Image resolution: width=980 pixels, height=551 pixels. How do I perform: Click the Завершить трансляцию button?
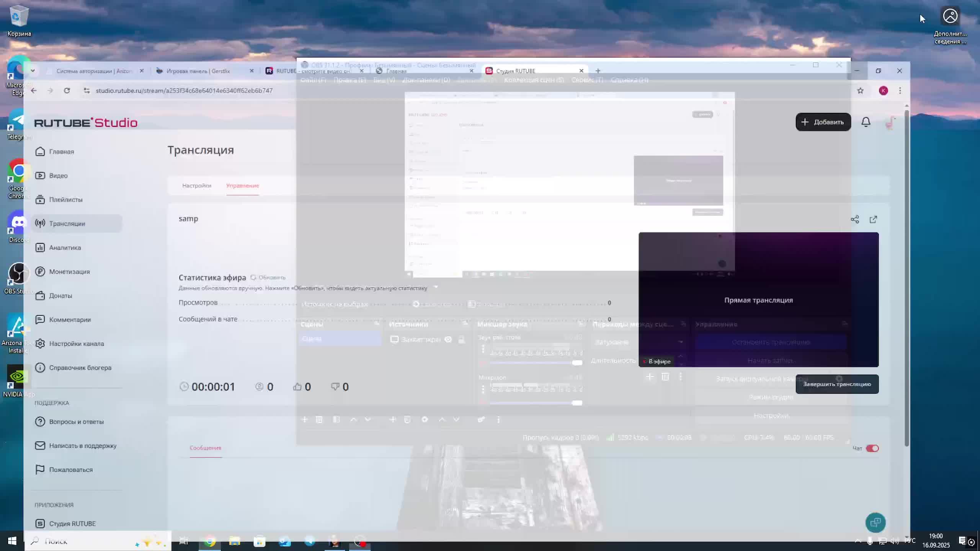point(837,384)
